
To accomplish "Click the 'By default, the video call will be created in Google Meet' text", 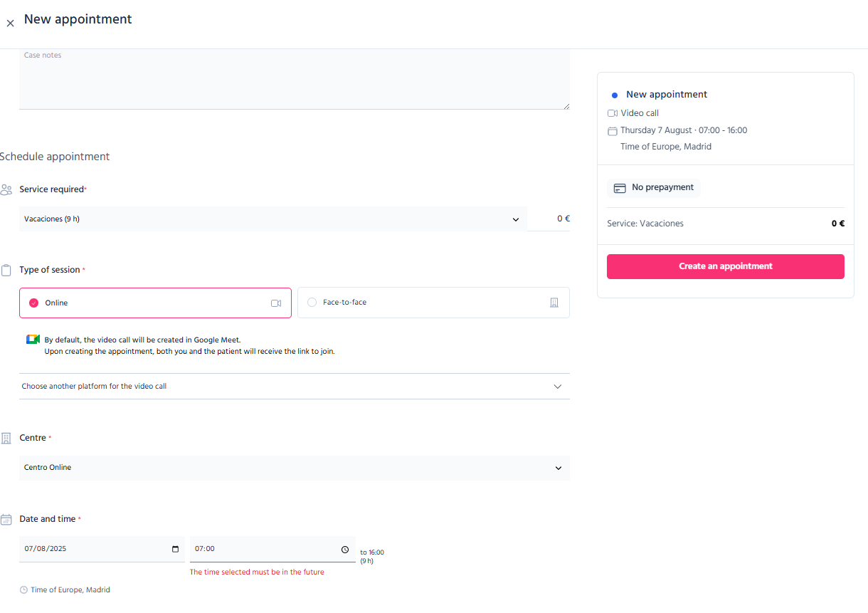I will tap(142, 340).
